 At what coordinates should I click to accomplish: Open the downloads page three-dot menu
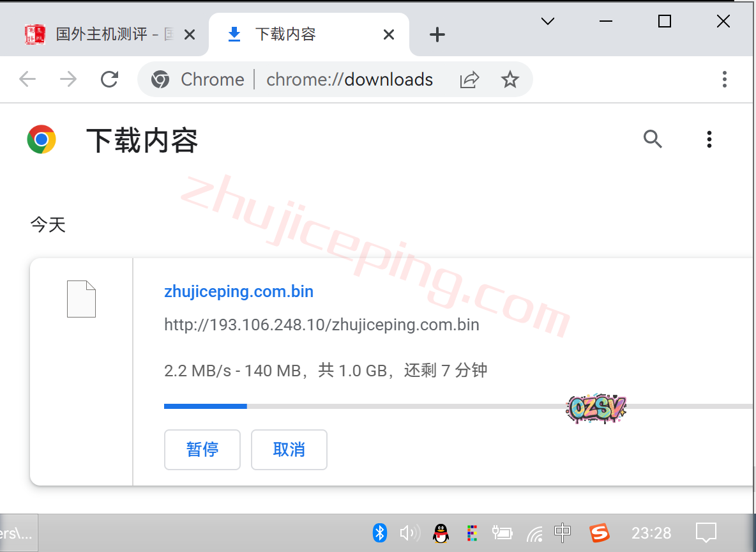pos(709,139)
